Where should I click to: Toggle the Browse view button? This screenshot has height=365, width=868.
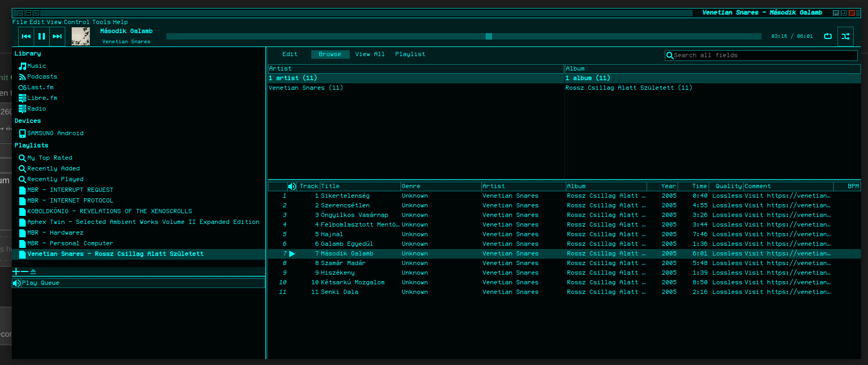(x=330, y=55)
